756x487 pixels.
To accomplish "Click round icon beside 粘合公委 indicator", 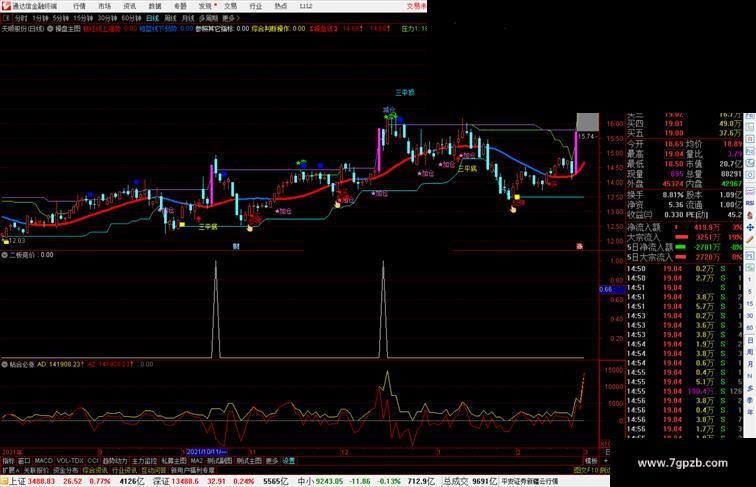I will pos(4,365).
